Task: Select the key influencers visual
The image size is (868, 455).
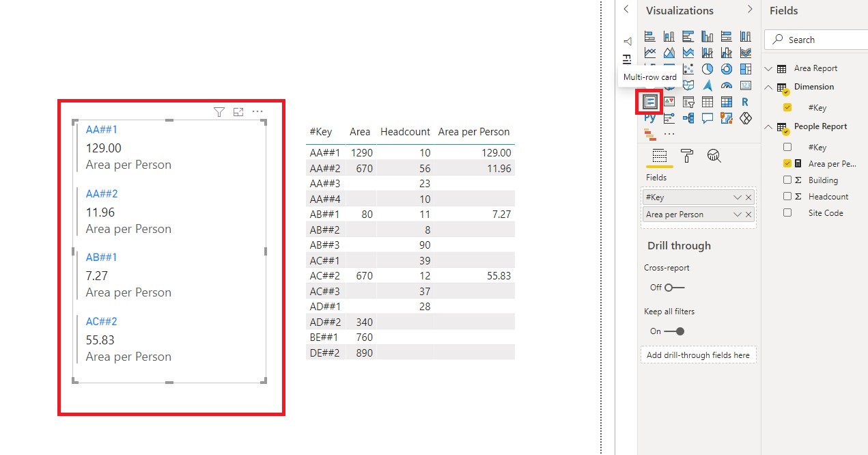Action: click(x=669, y=118)
